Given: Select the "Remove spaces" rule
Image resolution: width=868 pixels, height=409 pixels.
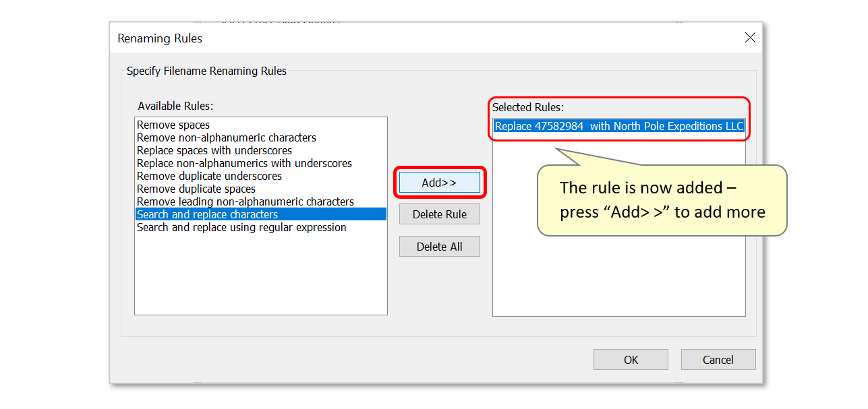Looking at the screenshot, I should tap(173, 125).
